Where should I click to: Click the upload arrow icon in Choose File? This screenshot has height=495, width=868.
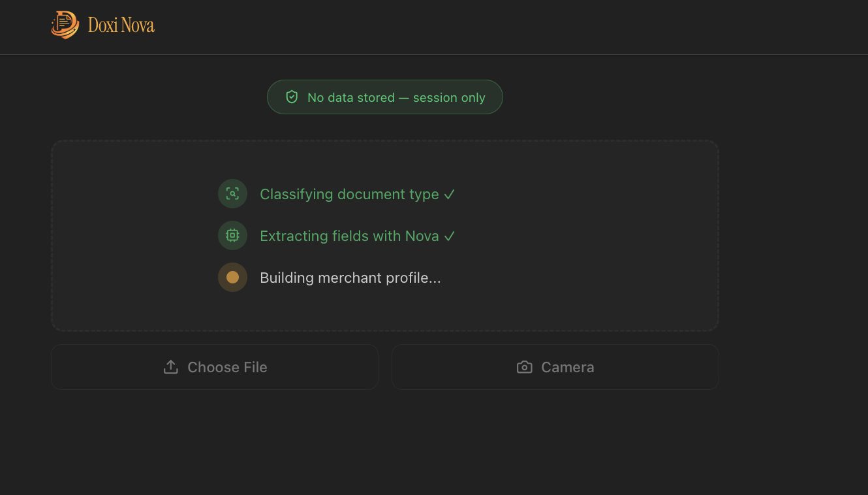click(171, 367)
